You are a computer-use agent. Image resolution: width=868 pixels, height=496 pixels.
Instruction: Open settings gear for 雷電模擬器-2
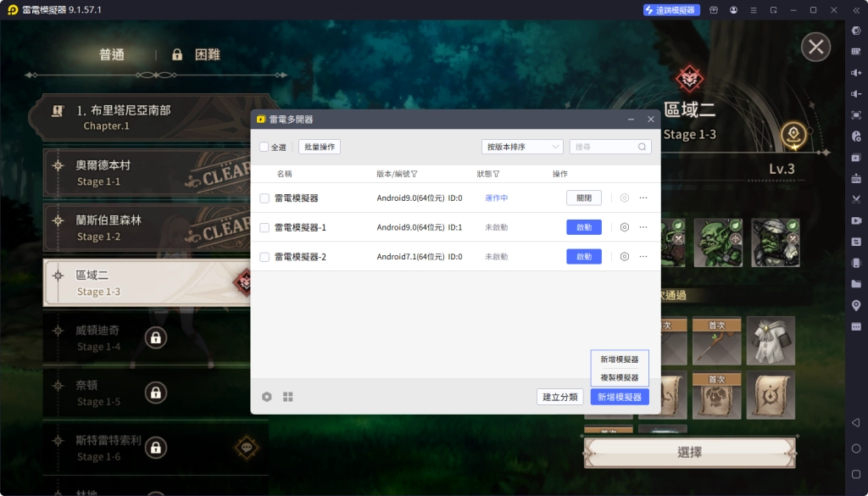625,256
